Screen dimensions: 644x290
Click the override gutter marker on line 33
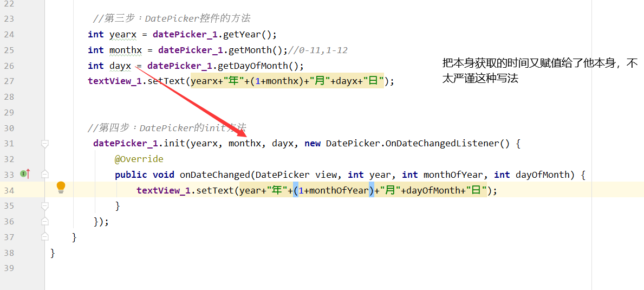coord(25,174)
